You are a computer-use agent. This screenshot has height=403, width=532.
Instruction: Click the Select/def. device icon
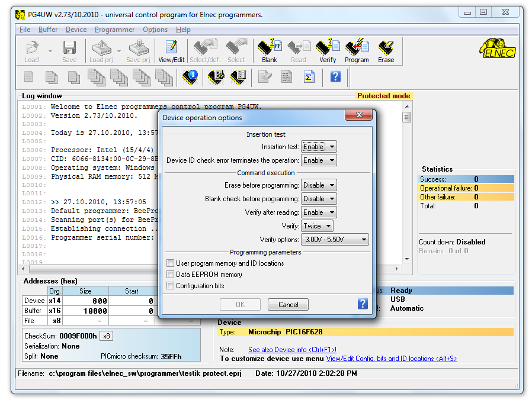pyautogui.click(x=205, y=51)
